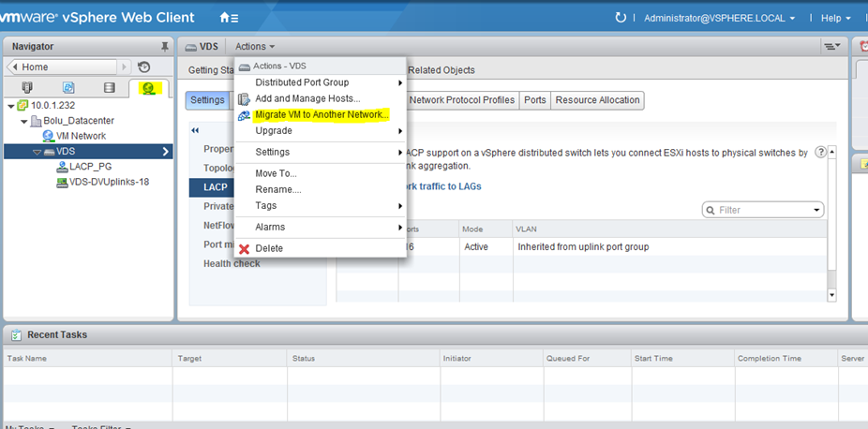Sort tasks by Status column
This screenshot has height=429, width=868.
pos(363,358)
